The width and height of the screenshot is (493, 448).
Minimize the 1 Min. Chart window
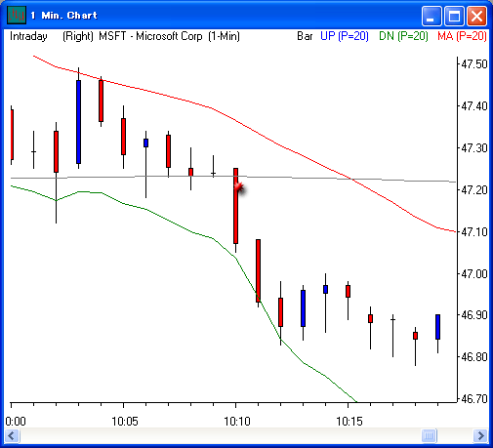431,16
